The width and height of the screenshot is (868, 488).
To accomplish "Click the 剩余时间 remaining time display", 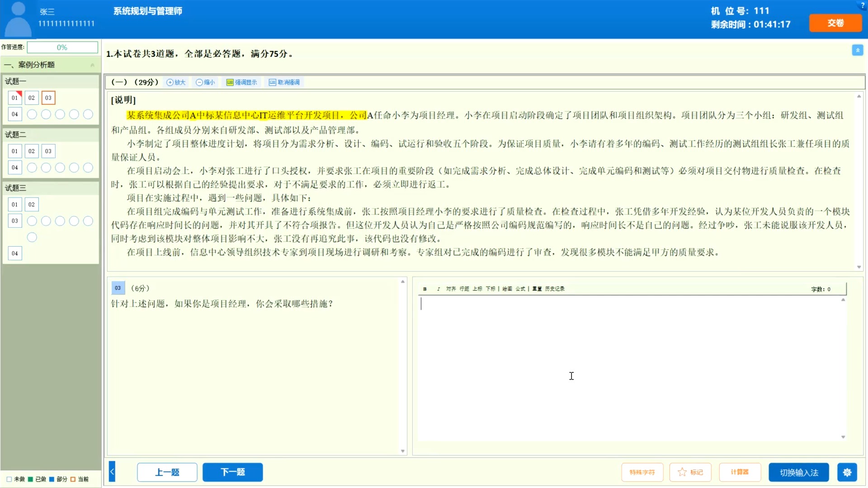I will (750, 24).
